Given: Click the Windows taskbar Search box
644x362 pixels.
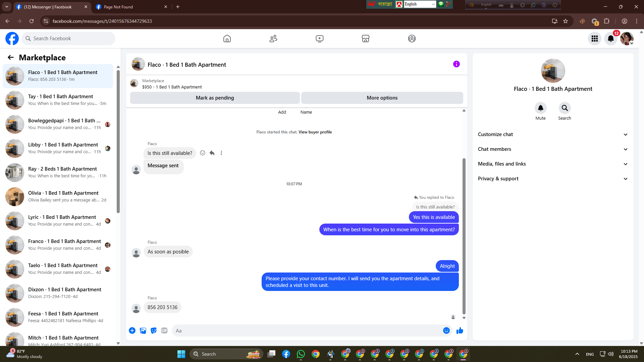Looking at the screenshot, I should 226,354.
